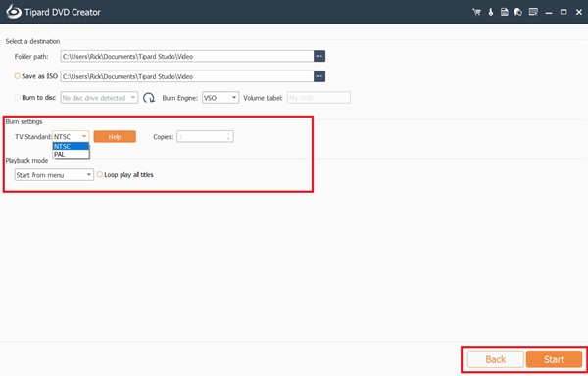Click the Folder path text field

coord(187,56)
